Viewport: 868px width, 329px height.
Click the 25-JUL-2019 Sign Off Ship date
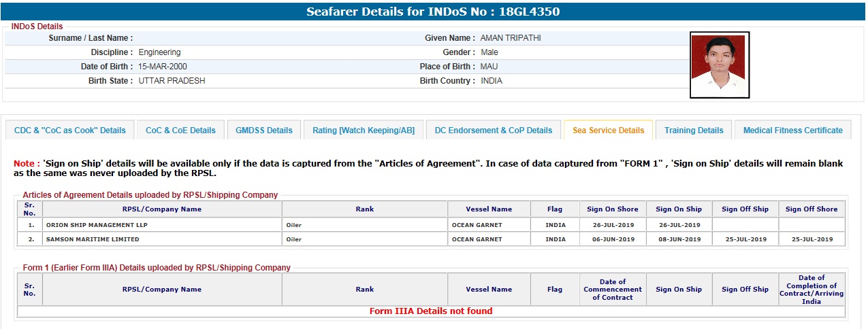point(745,239)
